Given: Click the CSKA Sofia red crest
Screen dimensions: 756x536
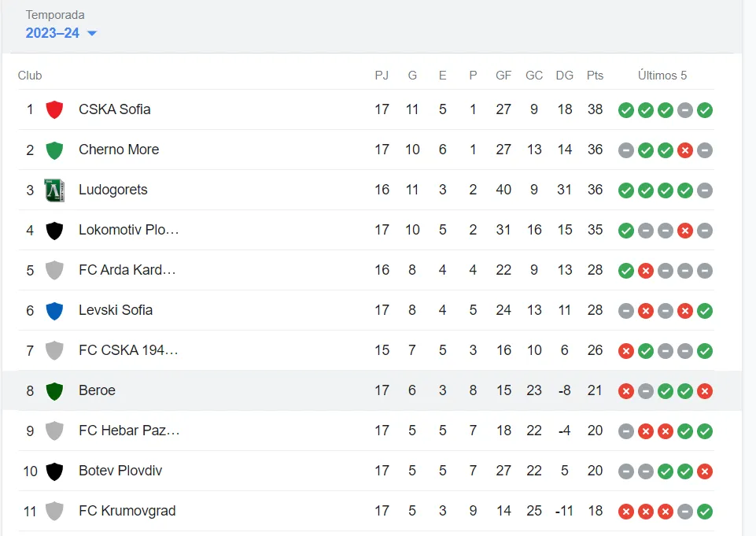Looking at the screenshot, I should click(54, 109).
